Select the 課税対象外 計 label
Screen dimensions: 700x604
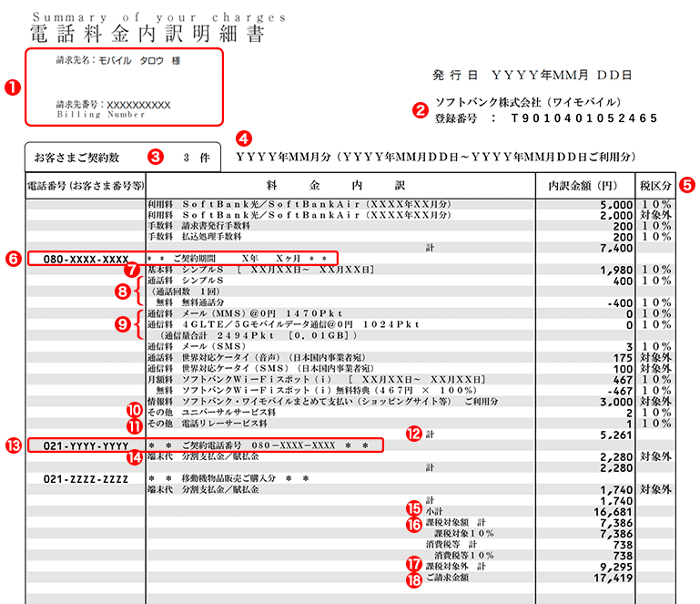[x=456, y=567]
